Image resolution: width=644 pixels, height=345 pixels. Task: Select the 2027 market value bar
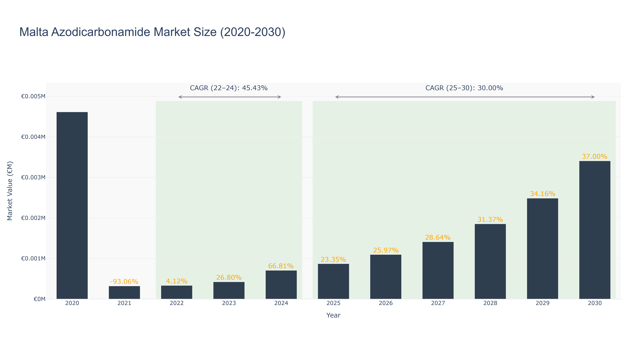(438, 270)
